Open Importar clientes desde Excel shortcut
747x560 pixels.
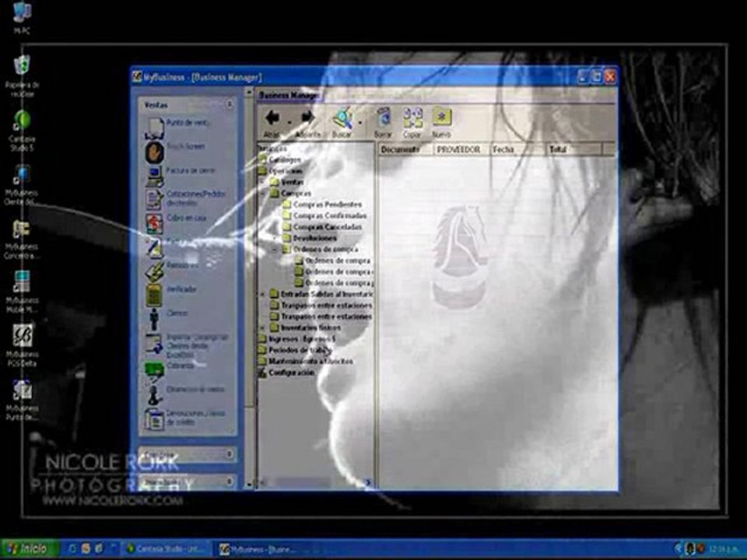point(187,345)
